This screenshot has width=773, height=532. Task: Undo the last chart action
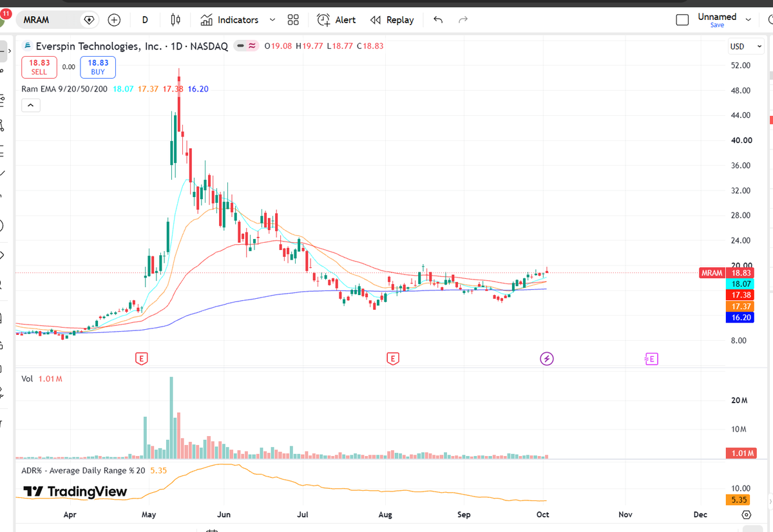pos(438,20)
